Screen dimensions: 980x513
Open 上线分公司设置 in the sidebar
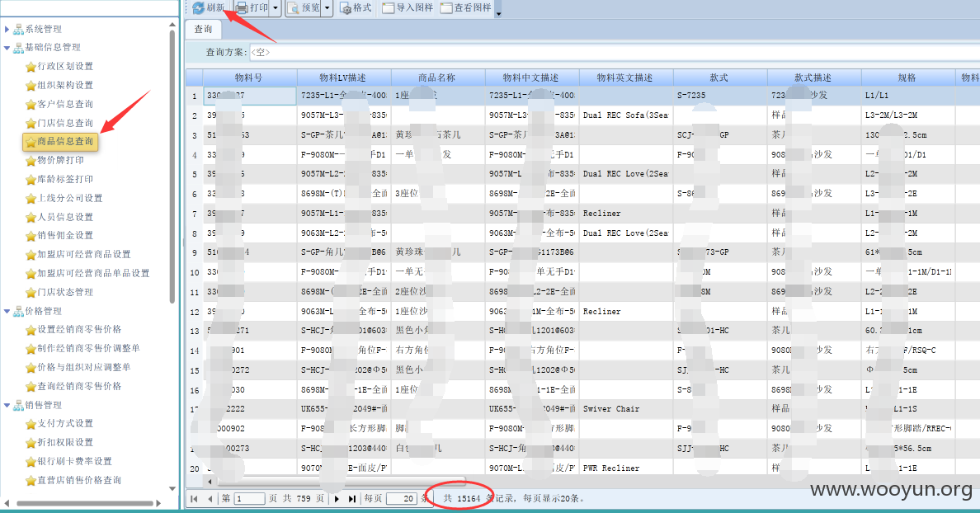coord(70,198)
